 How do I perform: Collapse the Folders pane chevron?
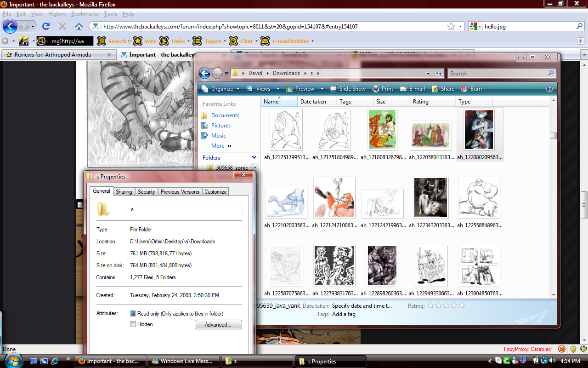tap(254, 157)
